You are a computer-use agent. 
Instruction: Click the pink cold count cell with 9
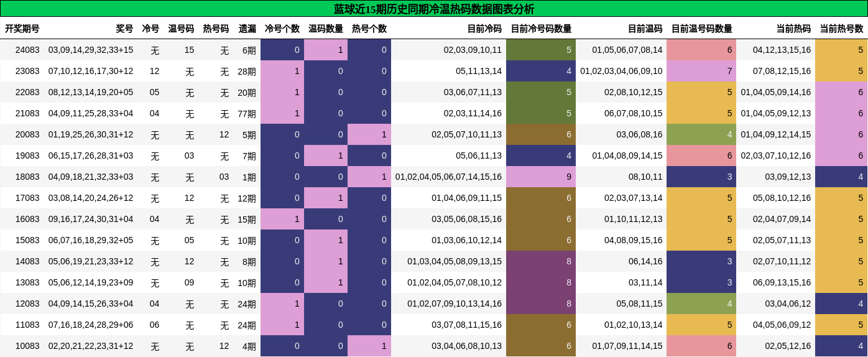click(x=541, y=177)
